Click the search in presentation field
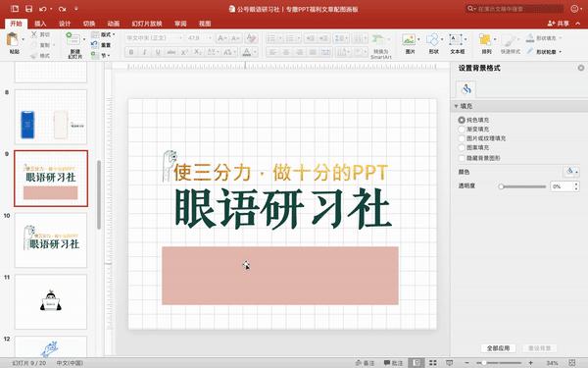 pos(514,8)
